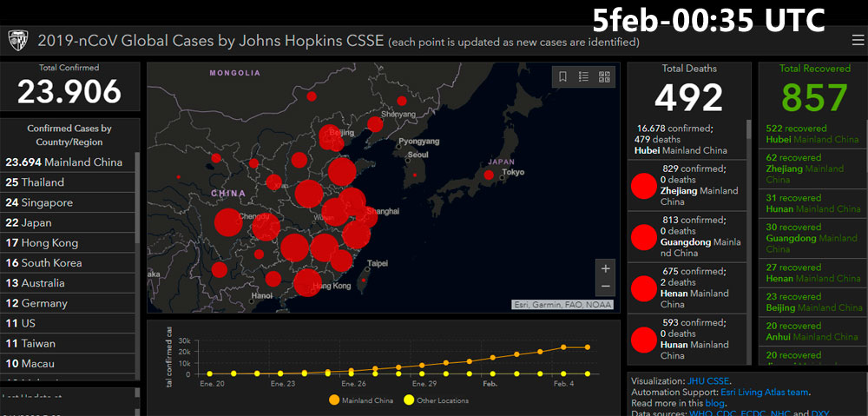Click the red circle near Shenyang
Image resolution: width=868 pixels, height=416 pixels.
coord(375,125)
